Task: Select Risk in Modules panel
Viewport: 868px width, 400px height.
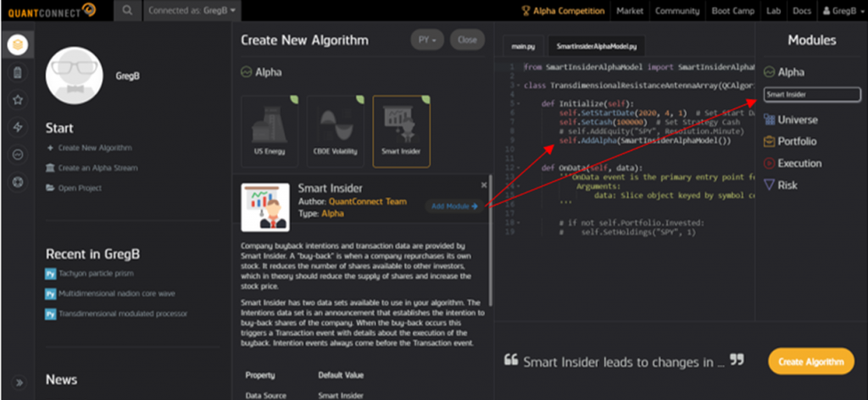Action: 781,185
